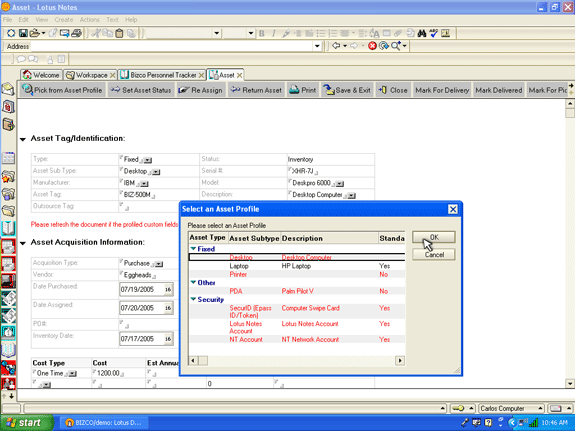Click the Description column header in the dialog
The image size is (575, 431).
click(329, 238)
